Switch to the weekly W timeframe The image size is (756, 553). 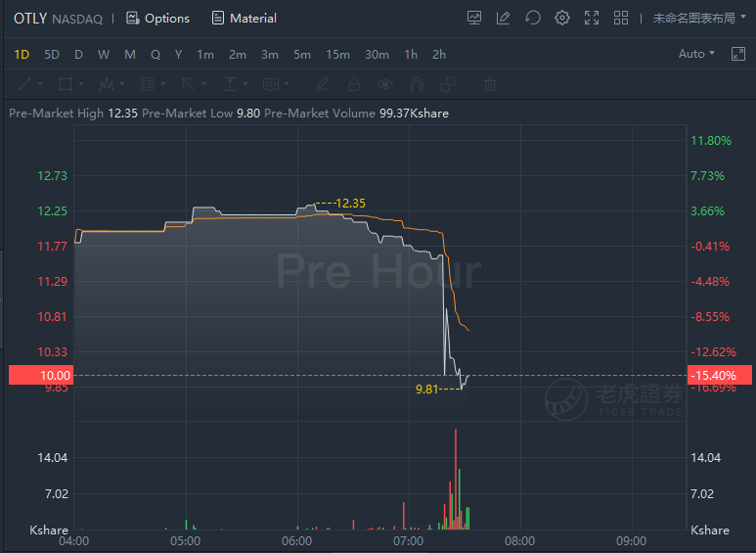coord(103,55)
